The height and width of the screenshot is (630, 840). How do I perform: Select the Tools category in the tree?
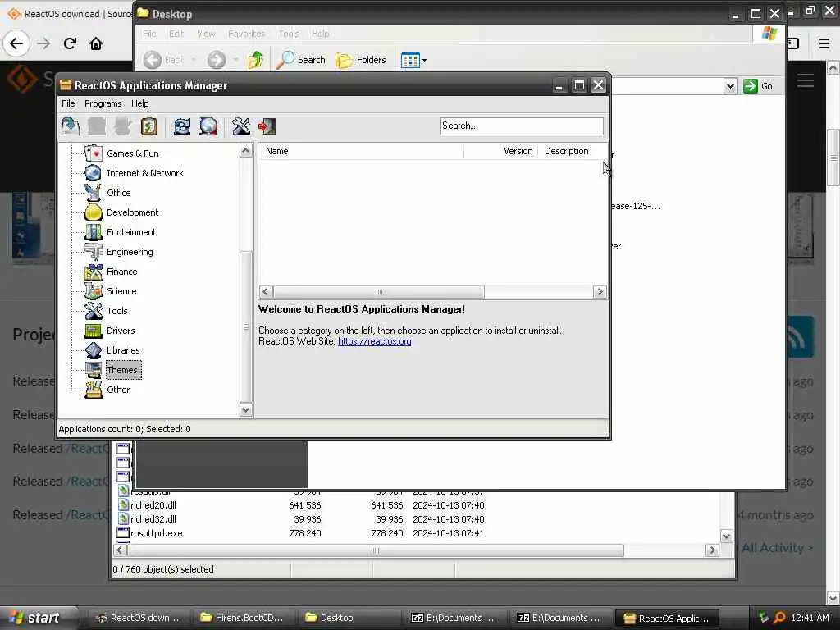pyautogui.click(x=116, y=311)
